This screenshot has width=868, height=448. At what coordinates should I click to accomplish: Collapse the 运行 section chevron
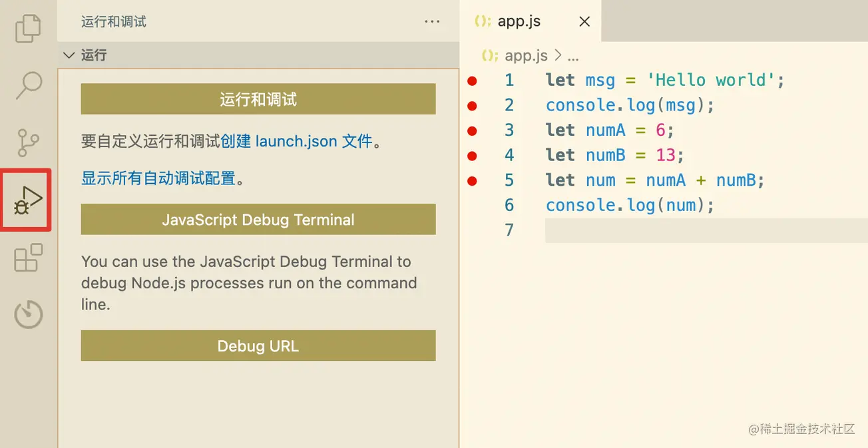coord(69,55)
